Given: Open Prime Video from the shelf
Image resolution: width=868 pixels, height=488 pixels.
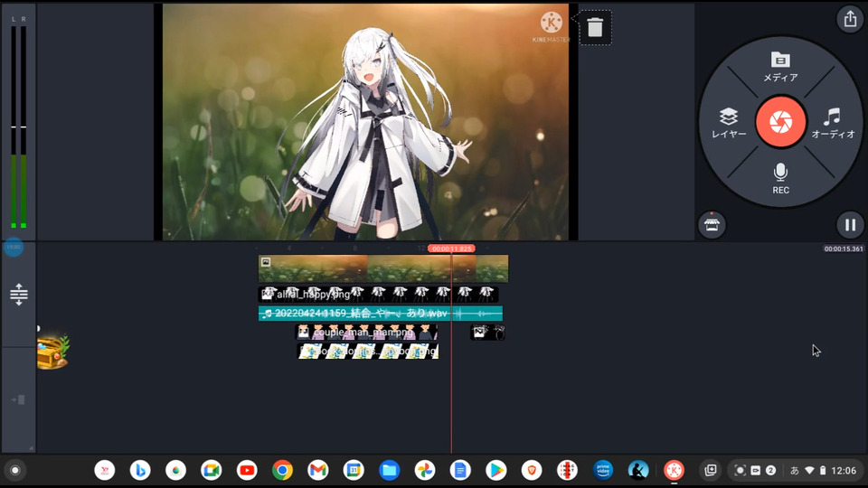Looking at the screenshot, I should click(603, 470).
